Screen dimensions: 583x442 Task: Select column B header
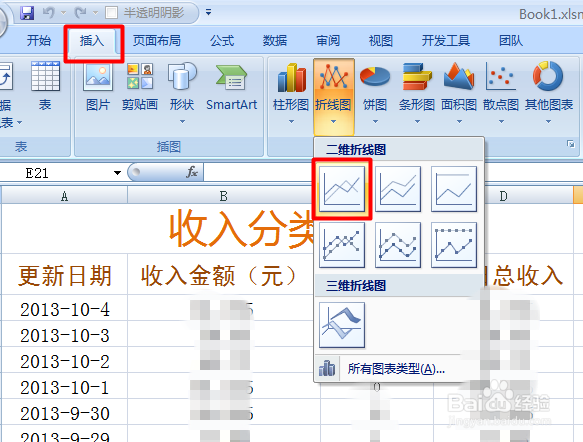223,196
